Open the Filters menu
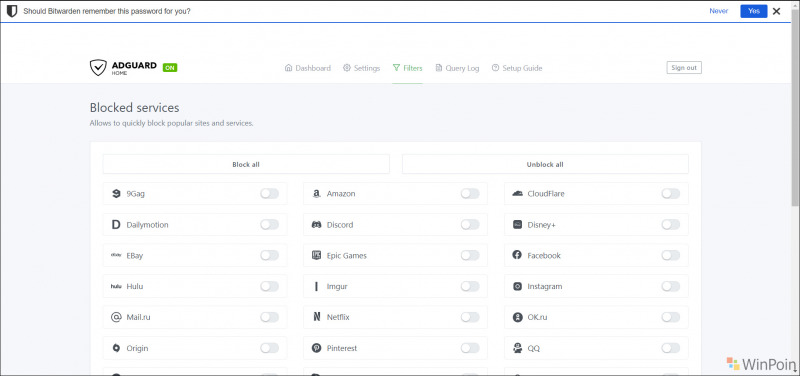The image size is (800, 376). [407, 68]
